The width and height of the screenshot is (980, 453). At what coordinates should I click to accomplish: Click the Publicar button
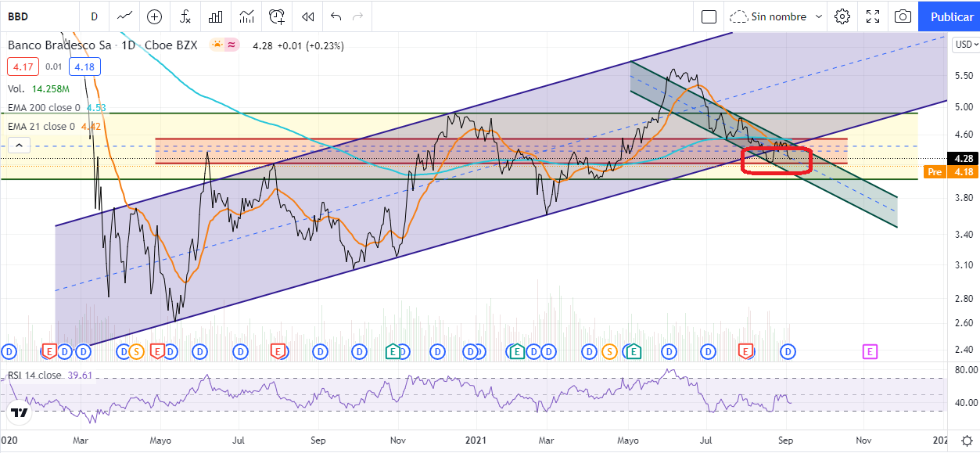point(951,16)
